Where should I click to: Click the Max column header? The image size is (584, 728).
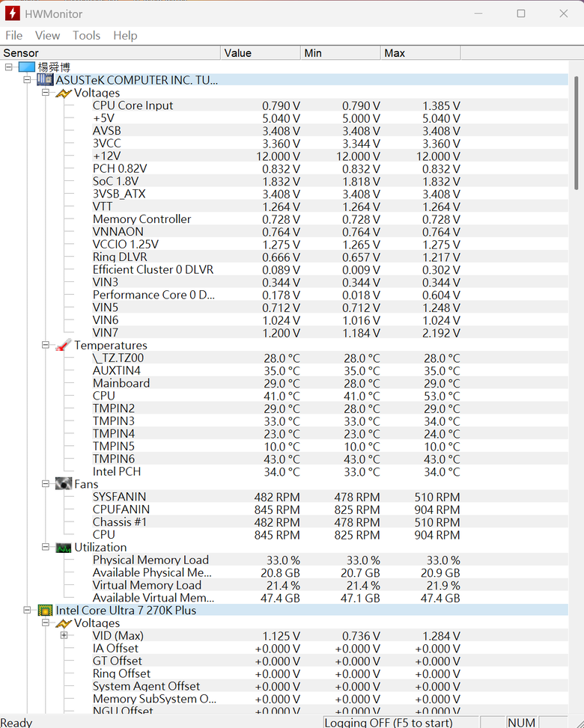click(x=421, y=53)
